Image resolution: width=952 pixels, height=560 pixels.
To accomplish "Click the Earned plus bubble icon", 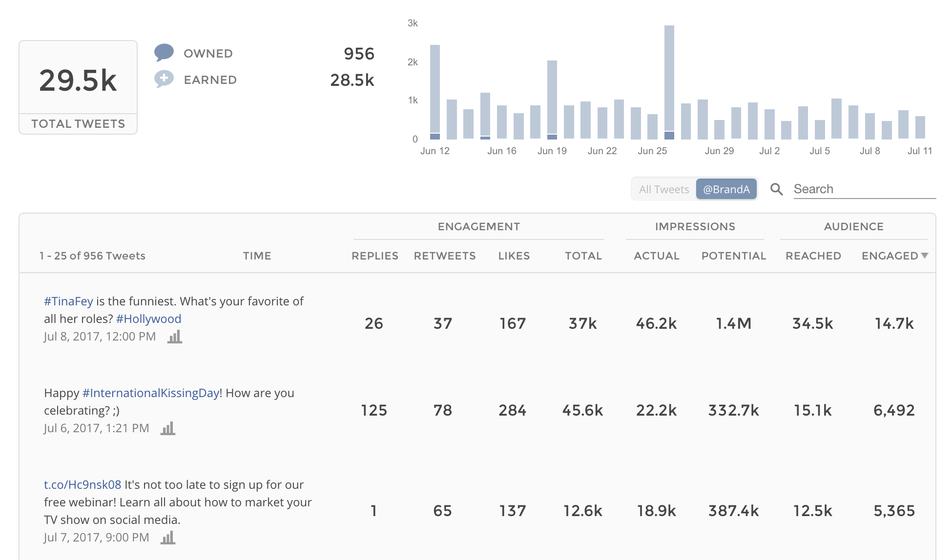I will click(x=164, y=79).
